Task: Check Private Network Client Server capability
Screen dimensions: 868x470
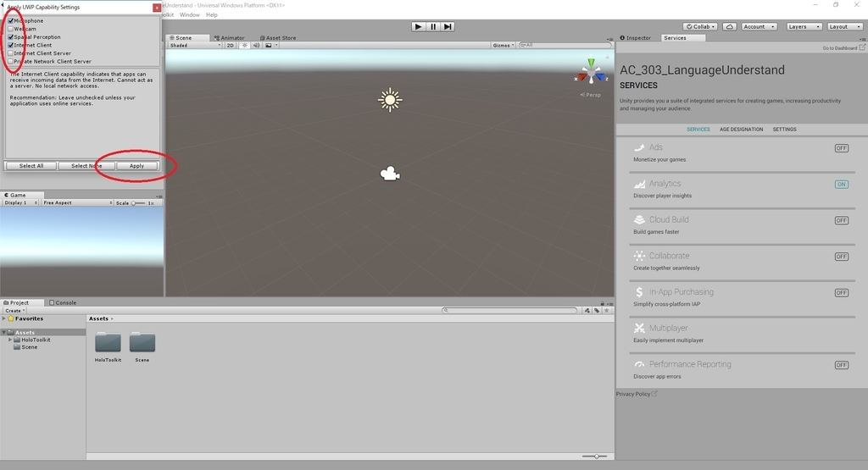Action: click(10, 61)
